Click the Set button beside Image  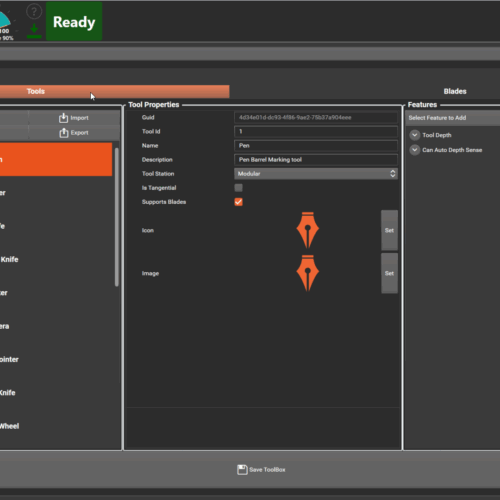[x=389, y=273]
